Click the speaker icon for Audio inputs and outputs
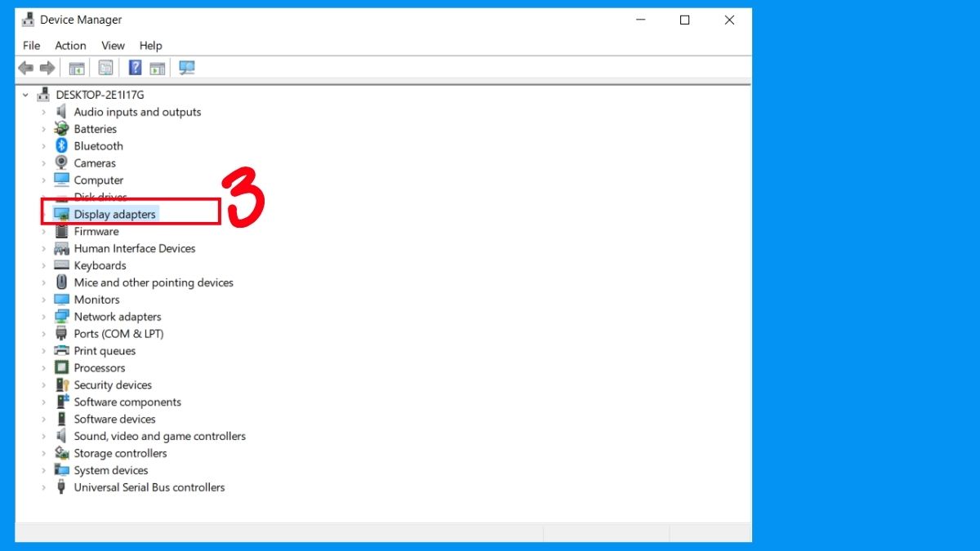 61,112
